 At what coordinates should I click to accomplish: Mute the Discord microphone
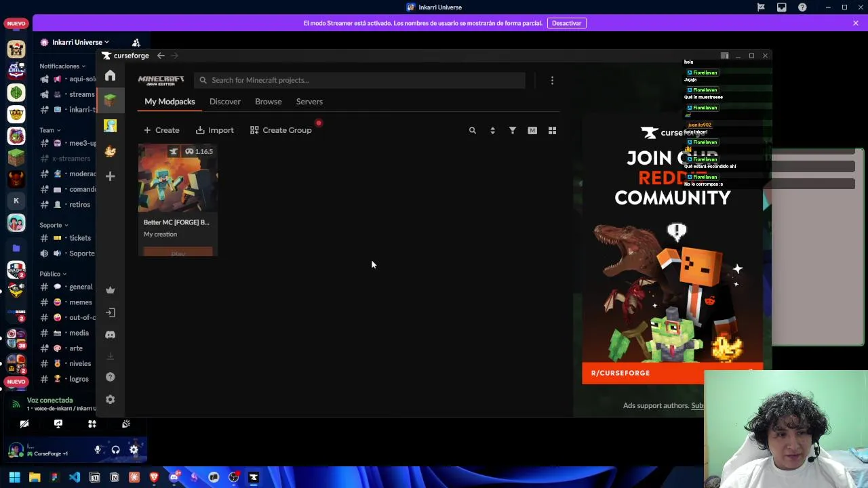(98, 449)
